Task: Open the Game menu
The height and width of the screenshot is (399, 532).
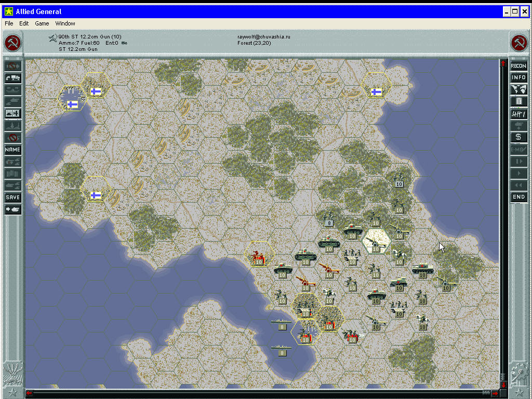Action: tap(42, 23)
